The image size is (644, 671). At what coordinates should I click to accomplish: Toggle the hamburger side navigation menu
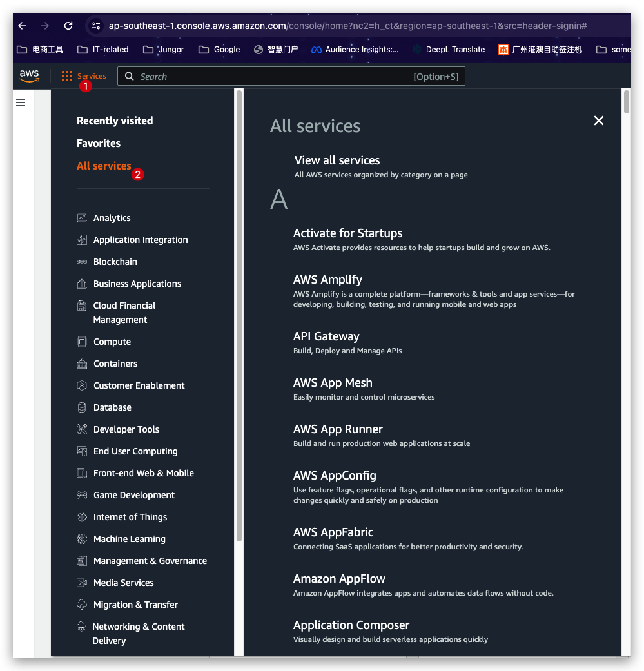[21, 102]
